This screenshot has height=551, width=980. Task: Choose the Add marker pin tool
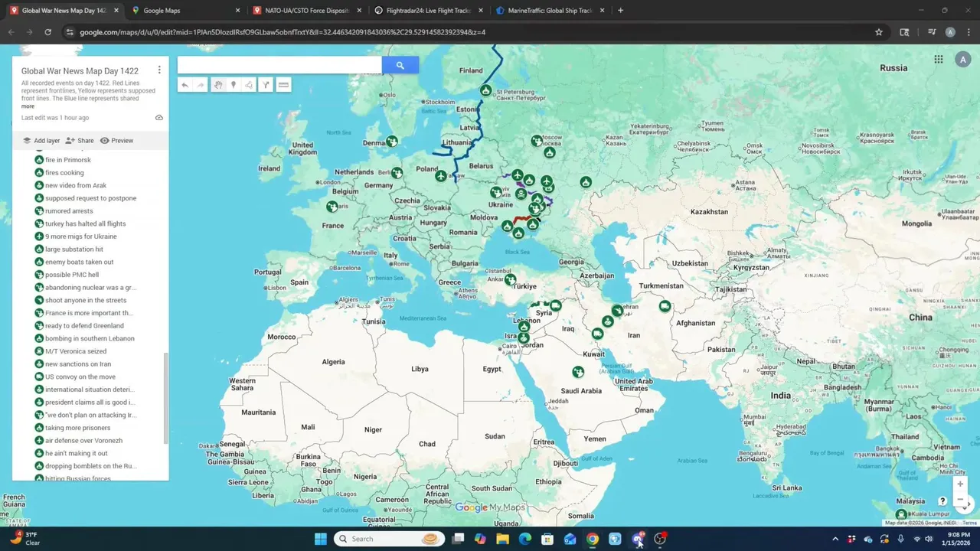coord(234,85)
